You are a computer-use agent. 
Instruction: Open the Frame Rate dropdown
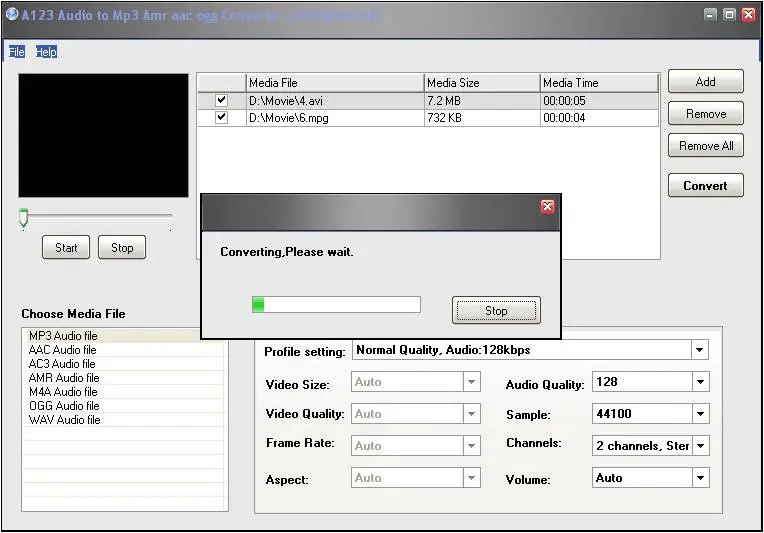[x=471, y=446]
